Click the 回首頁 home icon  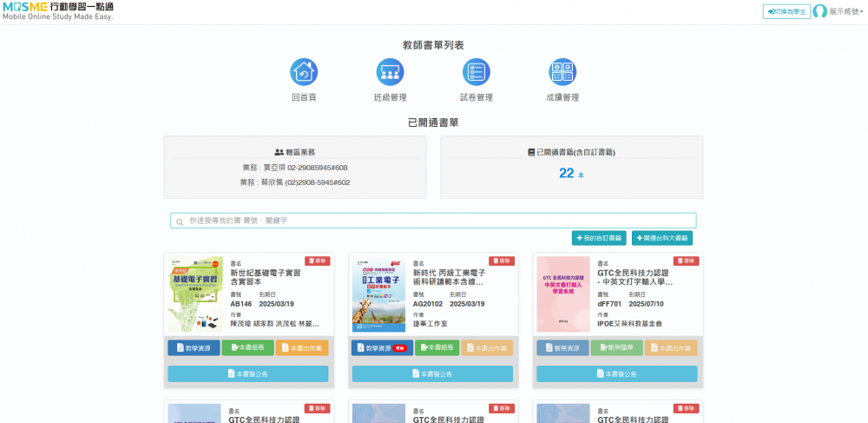click(x=304, y=72)
